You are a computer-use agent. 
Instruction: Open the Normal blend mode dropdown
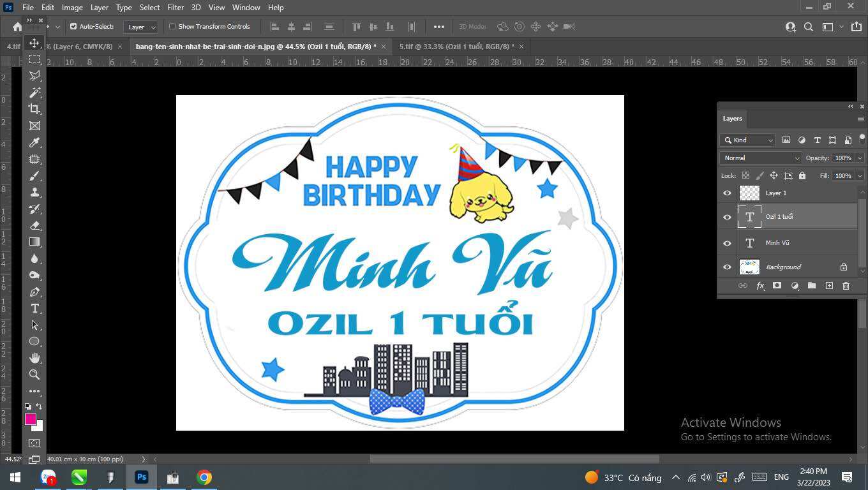[x=760, y=158]
